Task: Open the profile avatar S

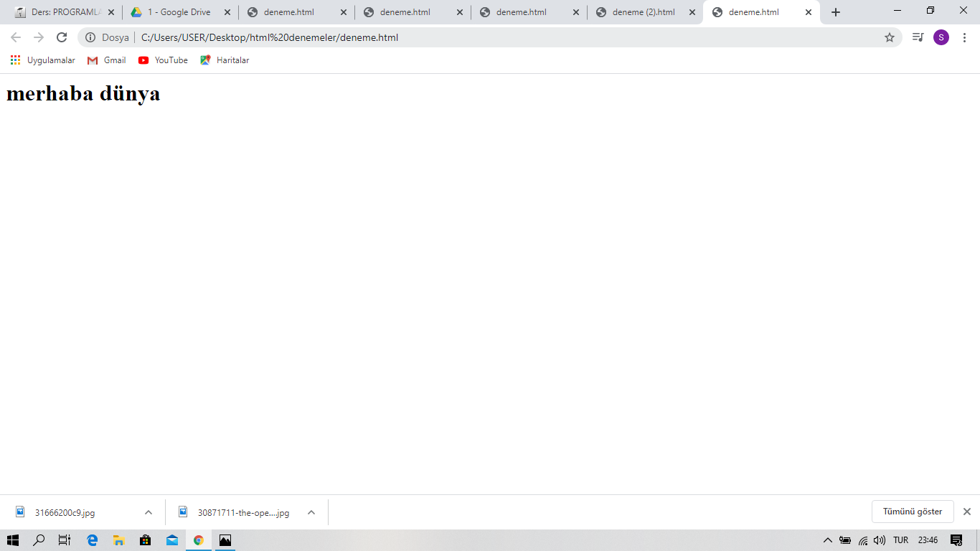Action: coord(941,37)
